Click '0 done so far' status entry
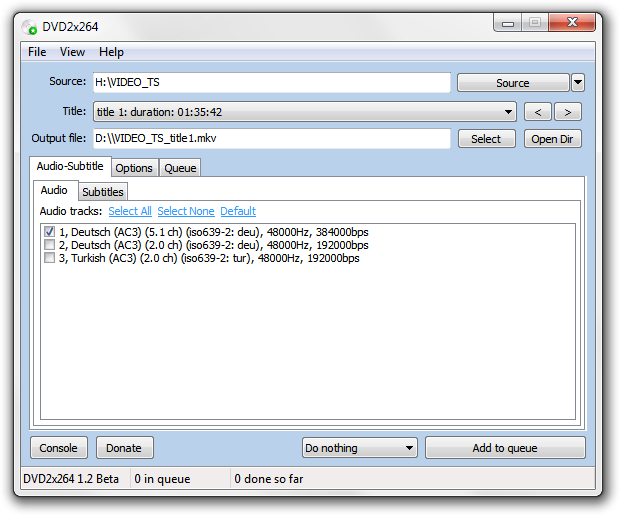This screenshot has width=621, height=516. [x=269, y=479]
